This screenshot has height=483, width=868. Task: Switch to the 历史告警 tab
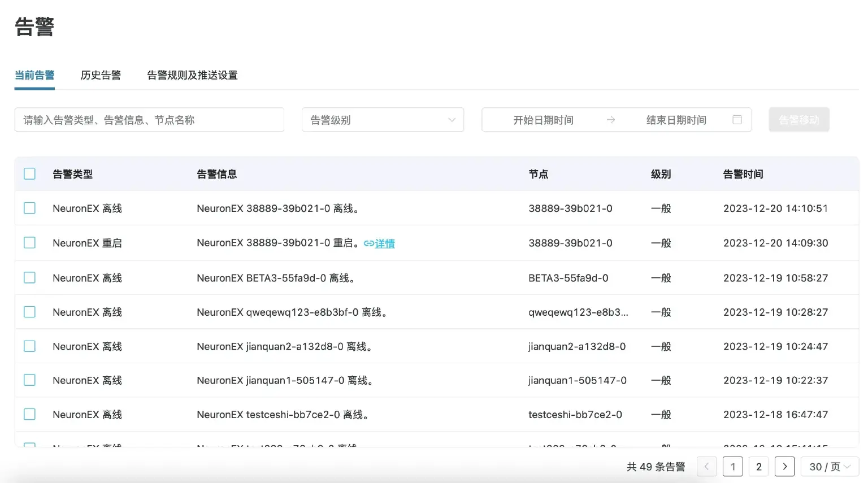tap(101, 75)
